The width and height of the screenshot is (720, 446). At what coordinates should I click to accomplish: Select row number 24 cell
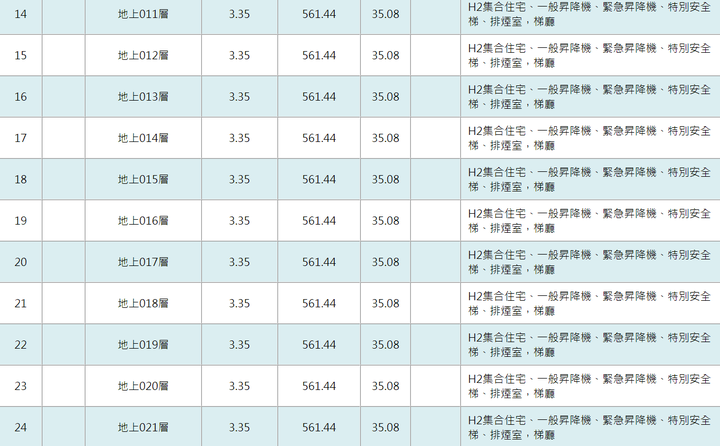(x=21, y=427)
